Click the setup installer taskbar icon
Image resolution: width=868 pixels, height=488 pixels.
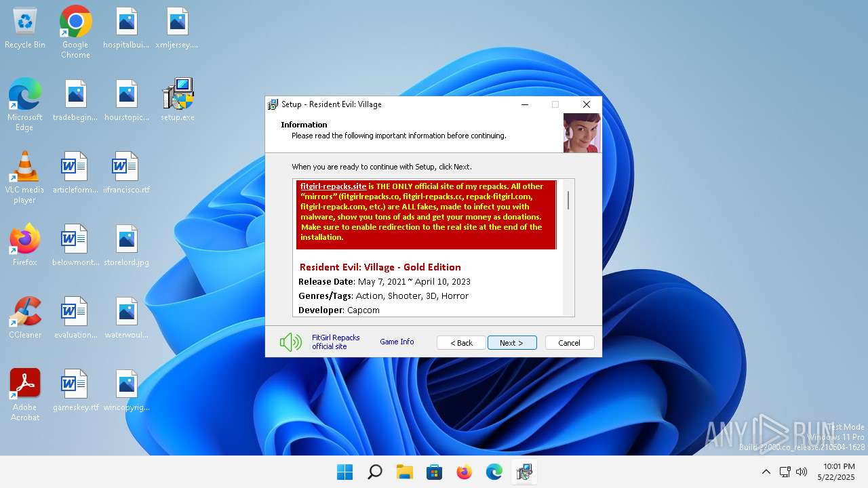tap(524, 472)
